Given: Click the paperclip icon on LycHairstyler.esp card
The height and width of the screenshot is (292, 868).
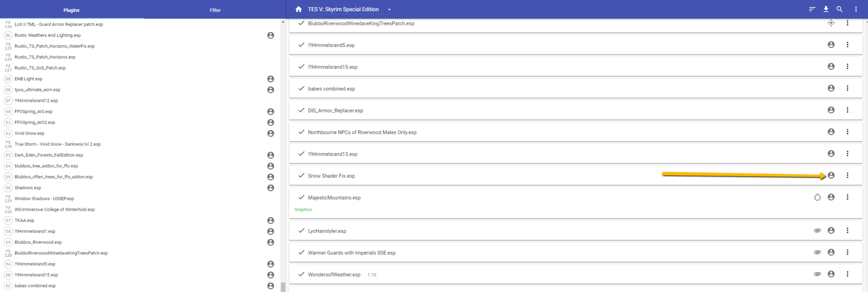Looking at the screenshot, I should point(817,231).
